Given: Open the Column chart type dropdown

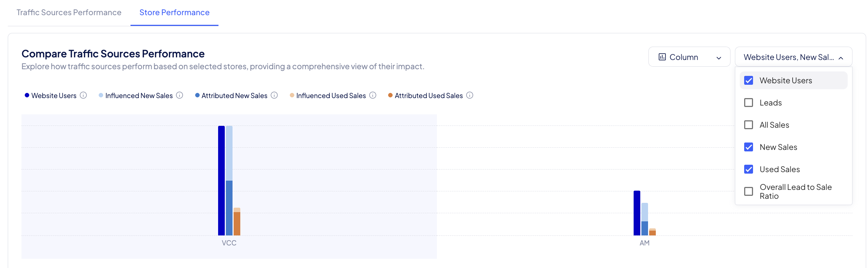Looking at the screenshot, I should (689, 57).
